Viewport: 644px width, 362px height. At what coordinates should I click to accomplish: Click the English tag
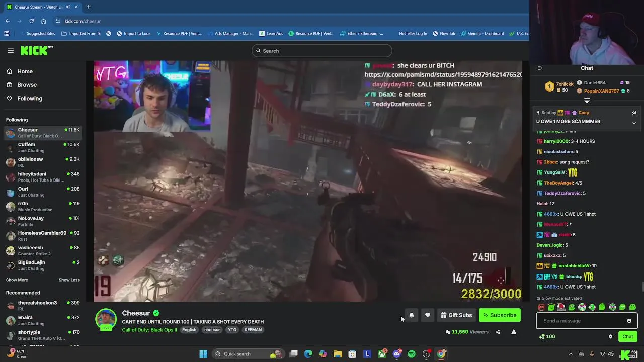pyautogui.click(x=189, y=330)
